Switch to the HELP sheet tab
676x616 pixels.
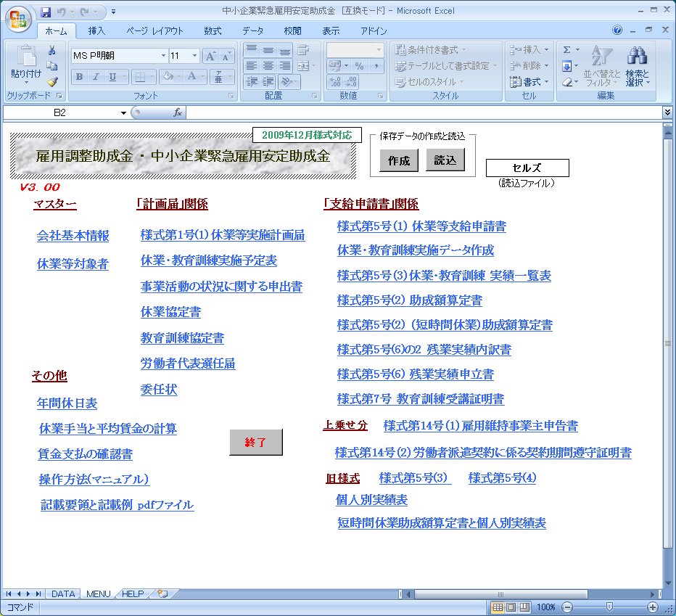point(133,594)
